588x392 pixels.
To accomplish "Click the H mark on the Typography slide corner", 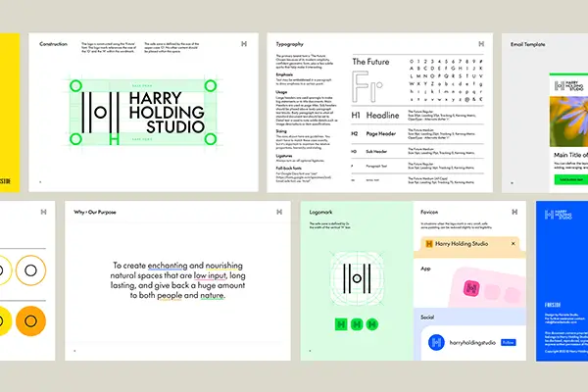I will pos(481,44).
